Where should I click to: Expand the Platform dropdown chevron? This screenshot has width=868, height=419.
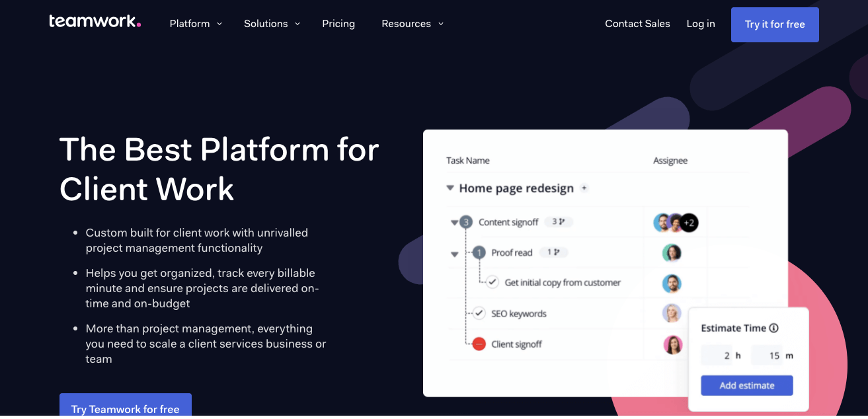pyautogui.click(x=219, y=24)
